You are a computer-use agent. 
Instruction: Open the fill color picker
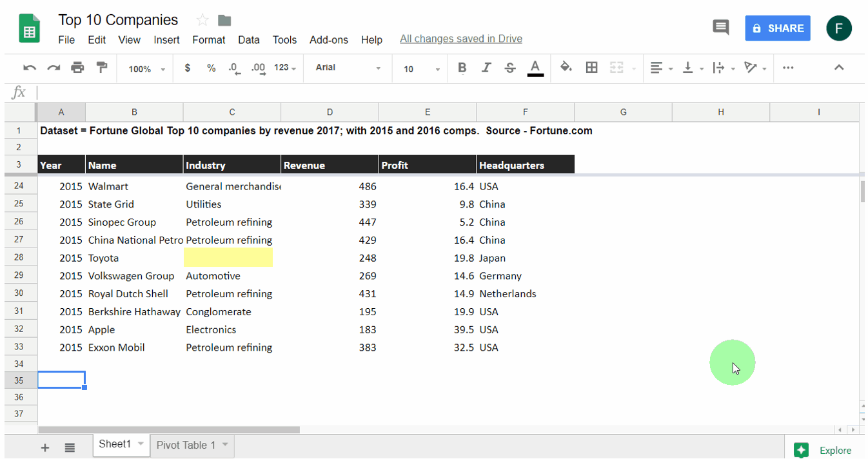[566, 67]
